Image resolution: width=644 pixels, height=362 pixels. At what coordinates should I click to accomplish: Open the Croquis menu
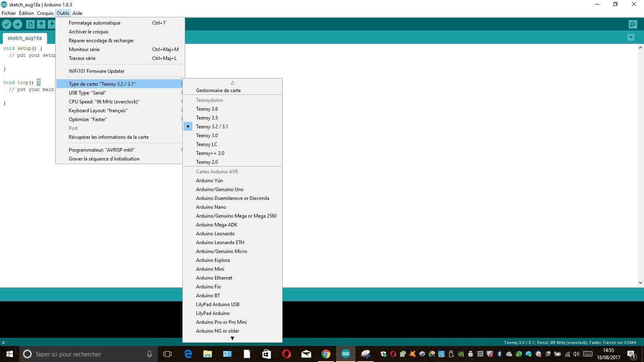(45, 13)
